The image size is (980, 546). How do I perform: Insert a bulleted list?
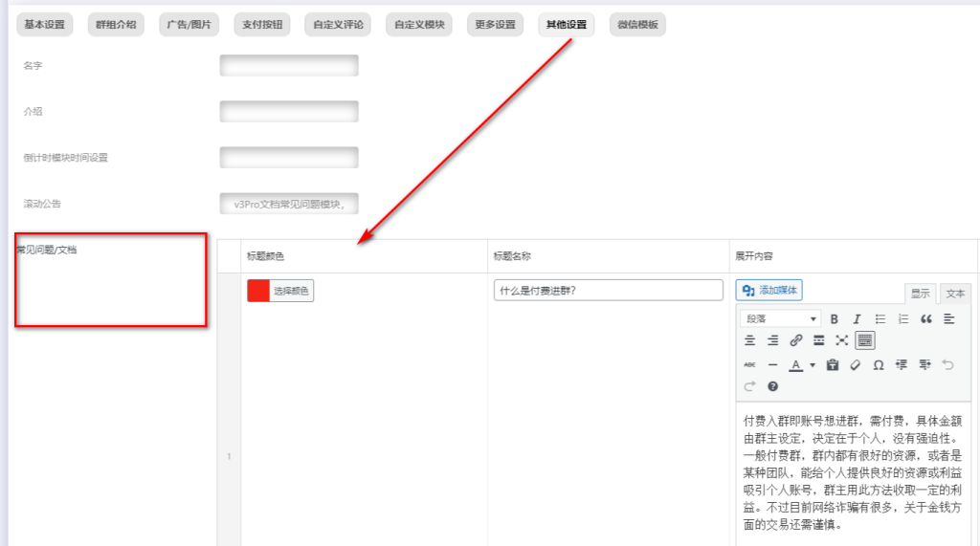880,319
